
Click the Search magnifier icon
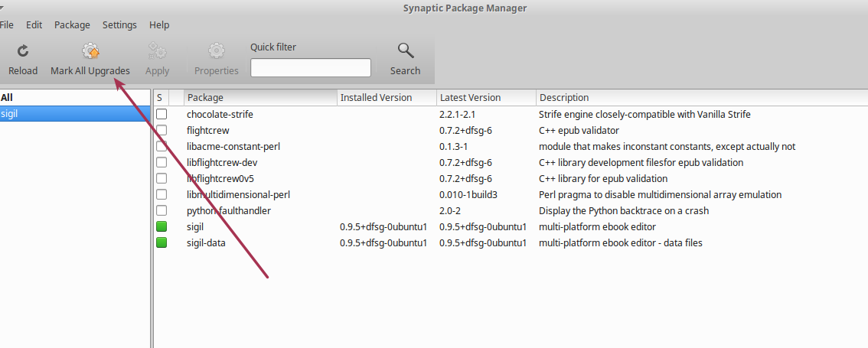(405, 51)
